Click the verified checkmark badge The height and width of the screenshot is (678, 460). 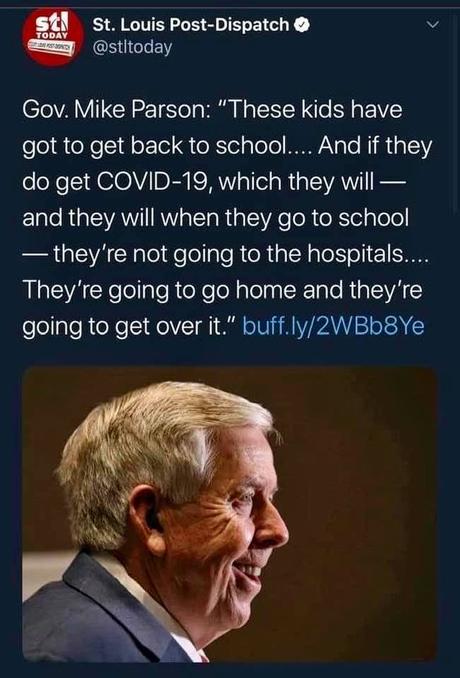(x=302, y=26)
